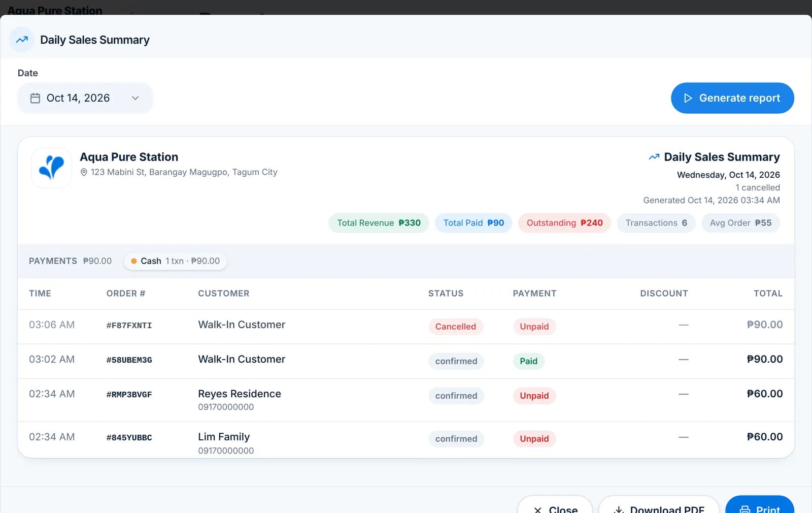Click confirmed status for order #58UBEM3G

pyautogui.click(x=456, y=361)
